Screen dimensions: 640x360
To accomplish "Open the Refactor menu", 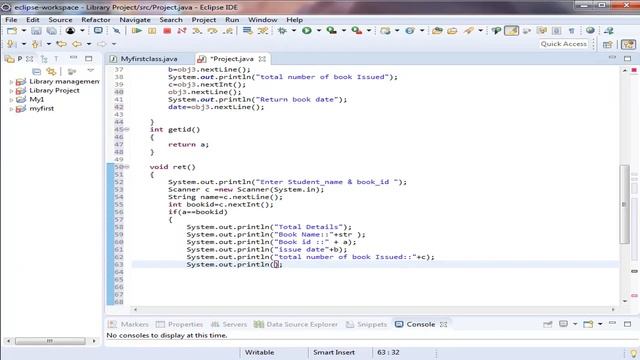I will 96,20.
